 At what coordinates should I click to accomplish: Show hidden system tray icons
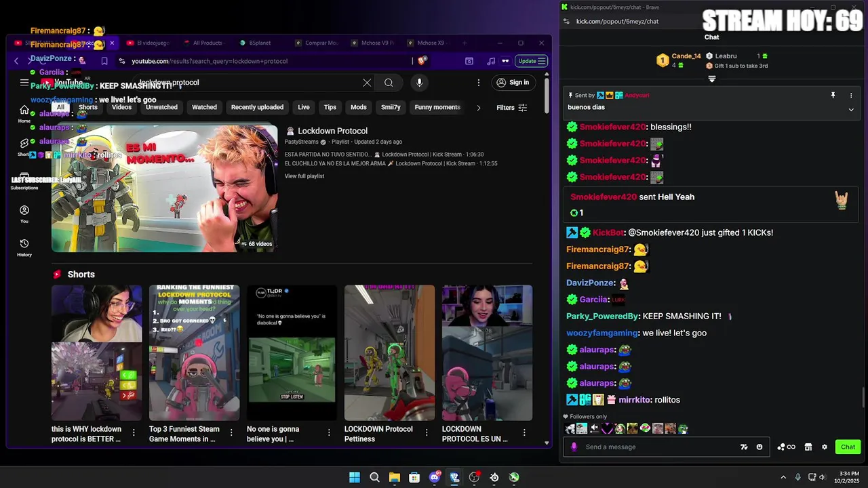[x=783, y=477]
